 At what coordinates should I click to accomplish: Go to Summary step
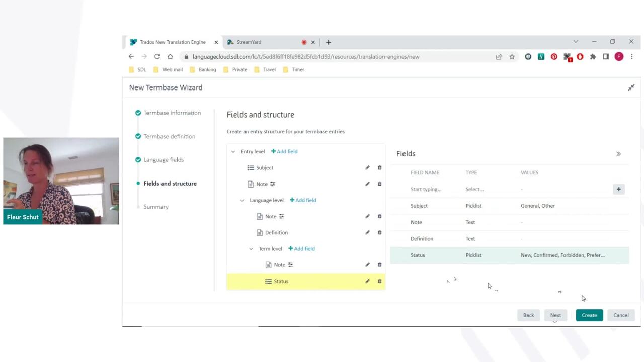click(x=156, y=207)
